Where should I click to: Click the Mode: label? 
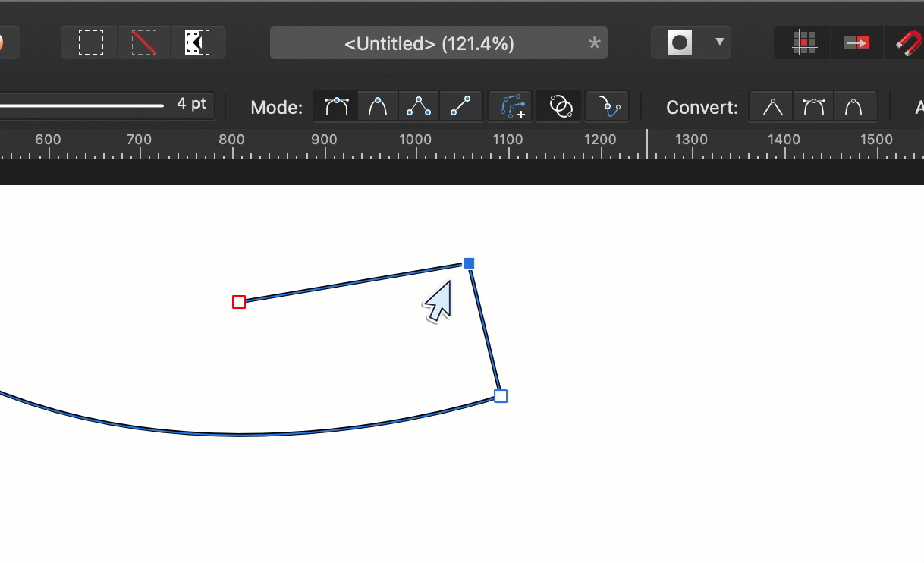[x=277, y=108]
